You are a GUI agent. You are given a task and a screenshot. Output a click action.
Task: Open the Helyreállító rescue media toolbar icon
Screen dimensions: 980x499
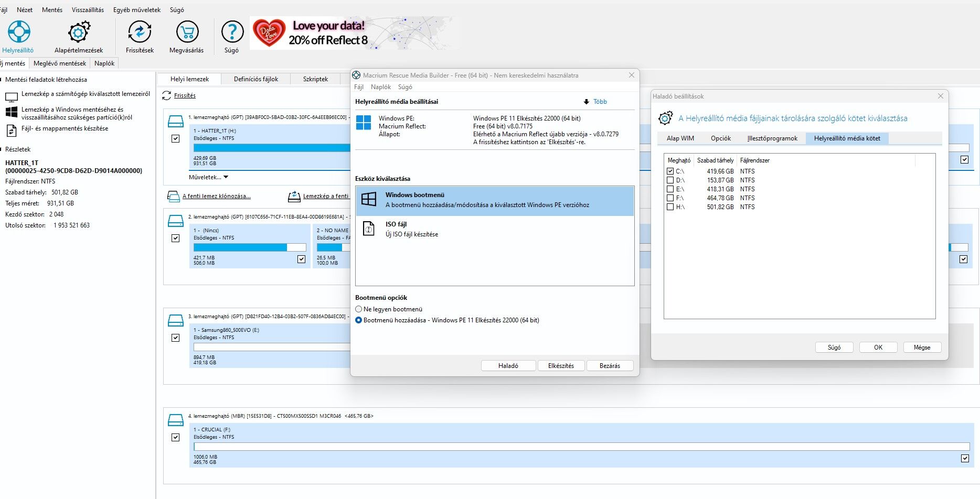[x=18, y=32]
